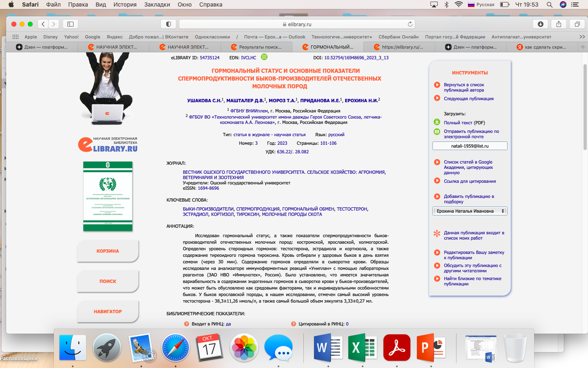Click the green journal cover thumbnail
This screenshot has width=588, height=368.
click(108, 196)
